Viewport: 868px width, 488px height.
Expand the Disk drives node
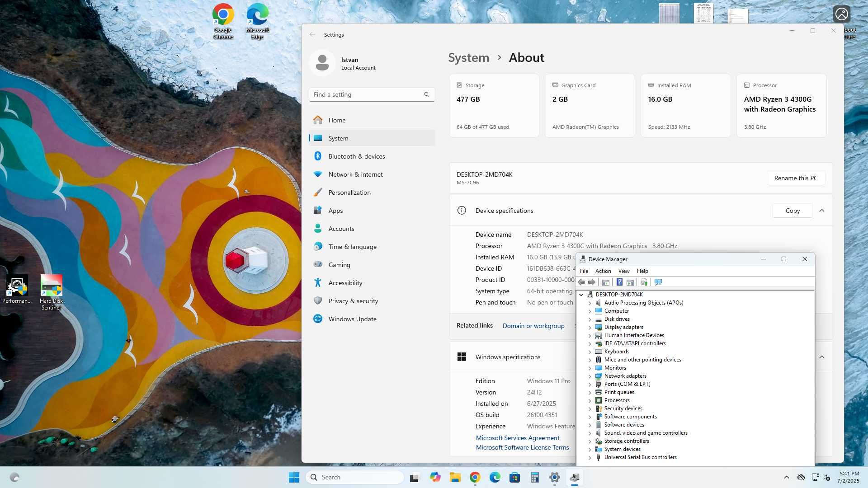590,319
